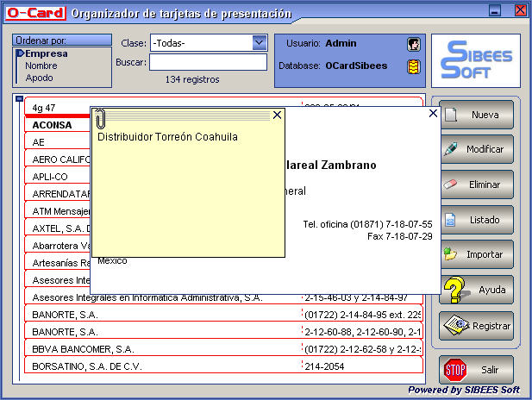
Task: Click the note text Distribuidor Torreón Coahuila
Action: (x=167, y=137)
